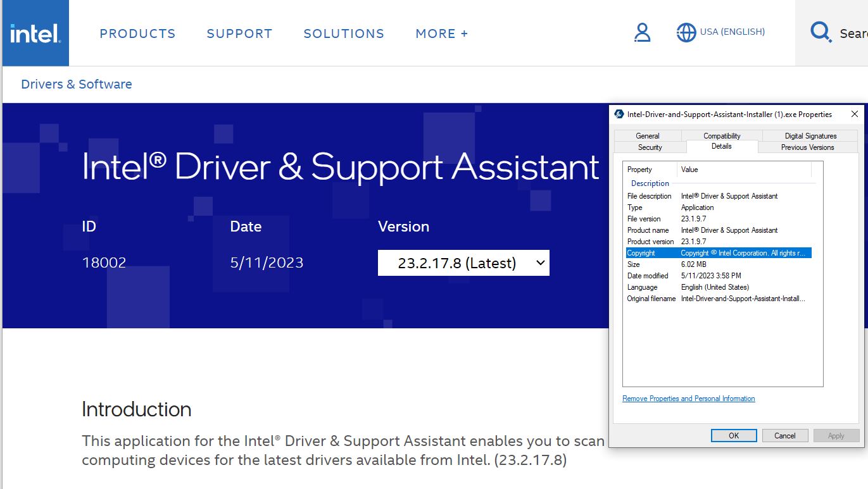Open the Version dropdown showing 23.2.17.8
Viewport: 868px width, 489px height.
(x=463, y=263)
